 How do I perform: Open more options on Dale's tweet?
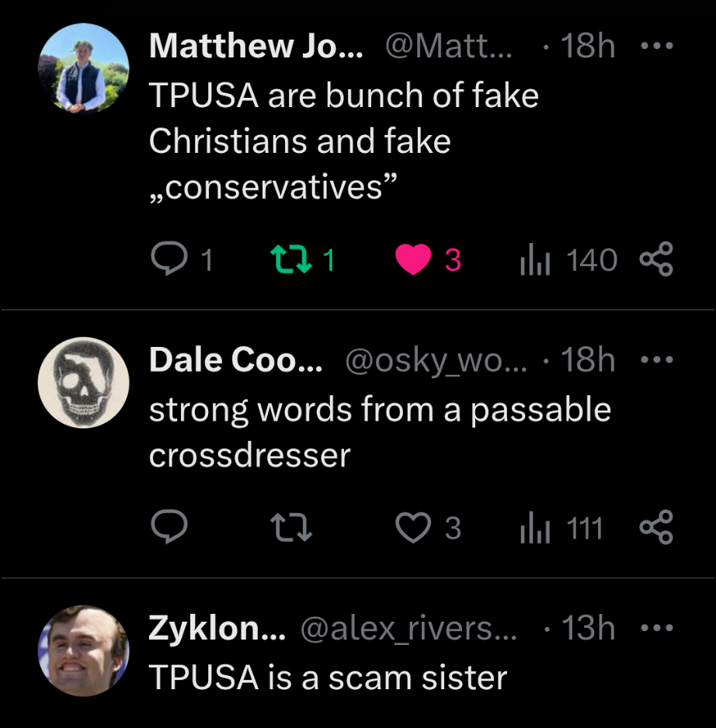tap(655, 360)
